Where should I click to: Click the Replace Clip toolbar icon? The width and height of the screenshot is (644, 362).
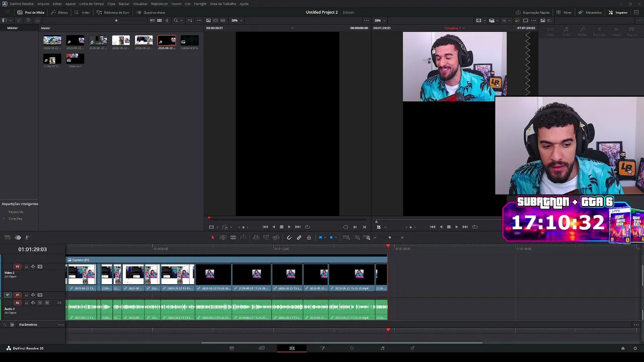tap(276, 237)
